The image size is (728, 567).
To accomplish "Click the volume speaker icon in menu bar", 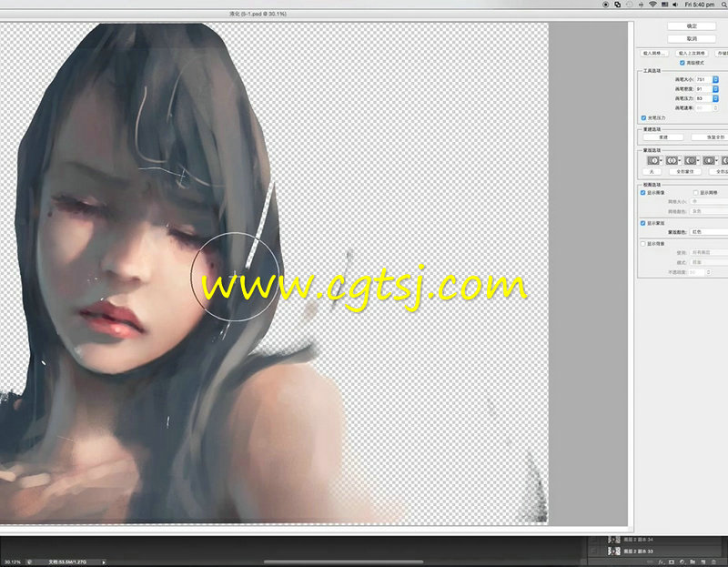I will point(675,5).
